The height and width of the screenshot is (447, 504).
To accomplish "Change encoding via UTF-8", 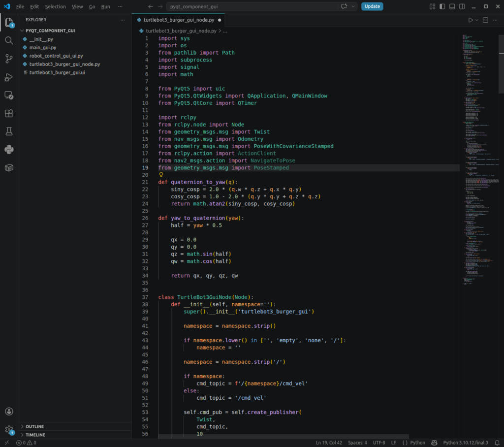I will tap(379, 443).
